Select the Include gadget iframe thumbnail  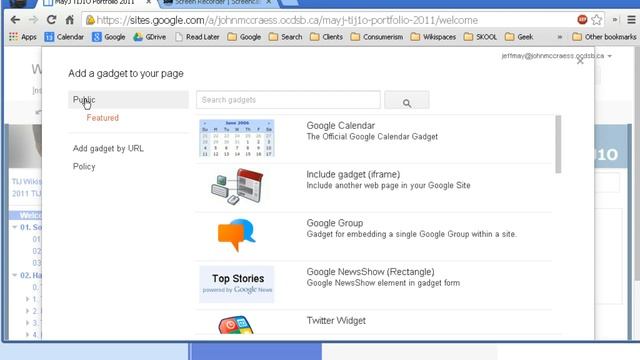(x=237, y=187)
